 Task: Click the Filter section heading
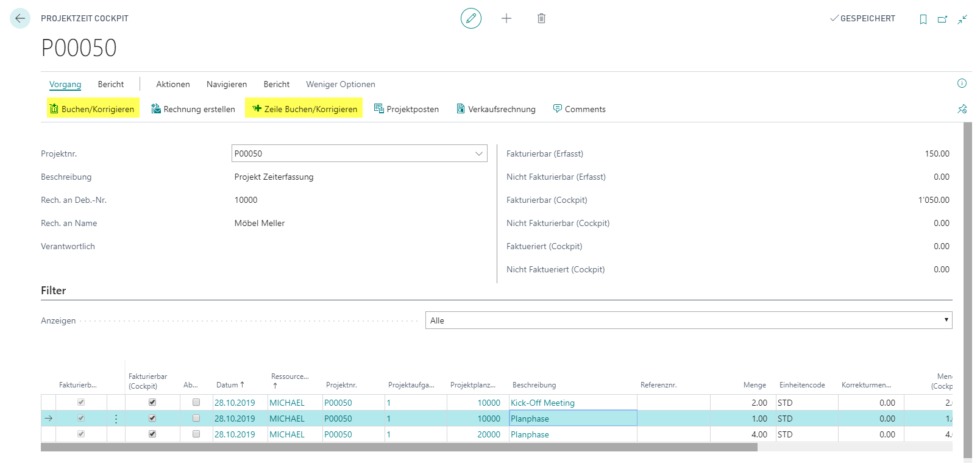(x=54, y=291)
